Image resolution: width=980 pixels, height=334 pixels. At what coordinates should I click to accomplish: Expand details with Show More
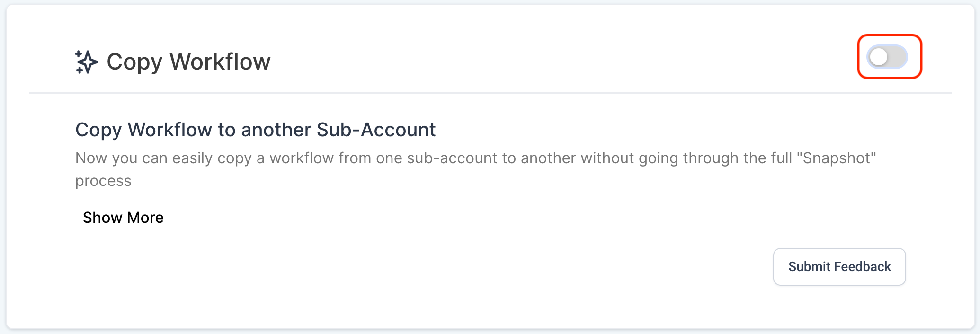[123, 218]
